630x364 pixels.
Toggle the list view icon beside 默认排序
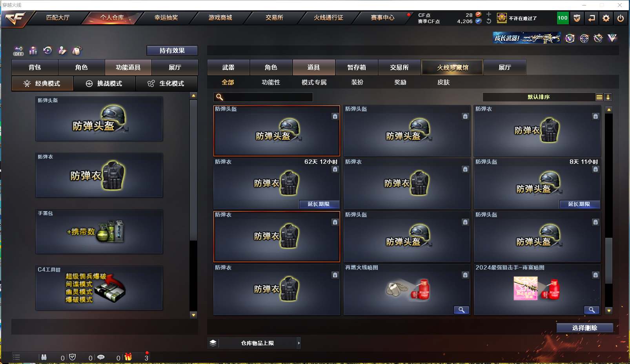(599, 97)
